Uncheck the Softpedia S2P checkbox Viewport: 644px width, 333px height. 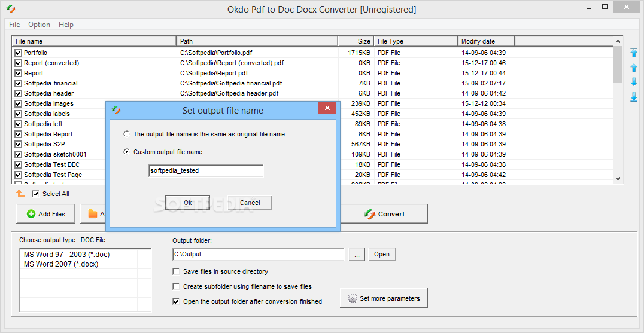[18, 144]
